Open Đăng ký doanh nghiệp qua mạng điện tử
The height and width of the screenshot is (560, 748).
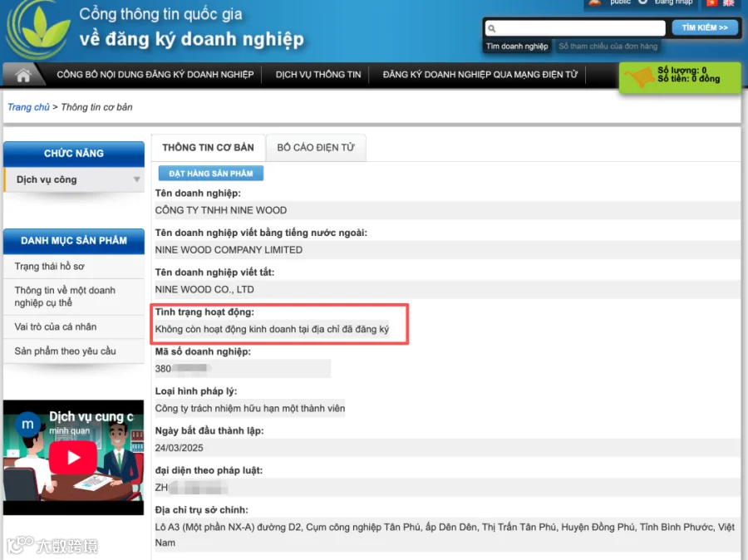tap(480, 75)
